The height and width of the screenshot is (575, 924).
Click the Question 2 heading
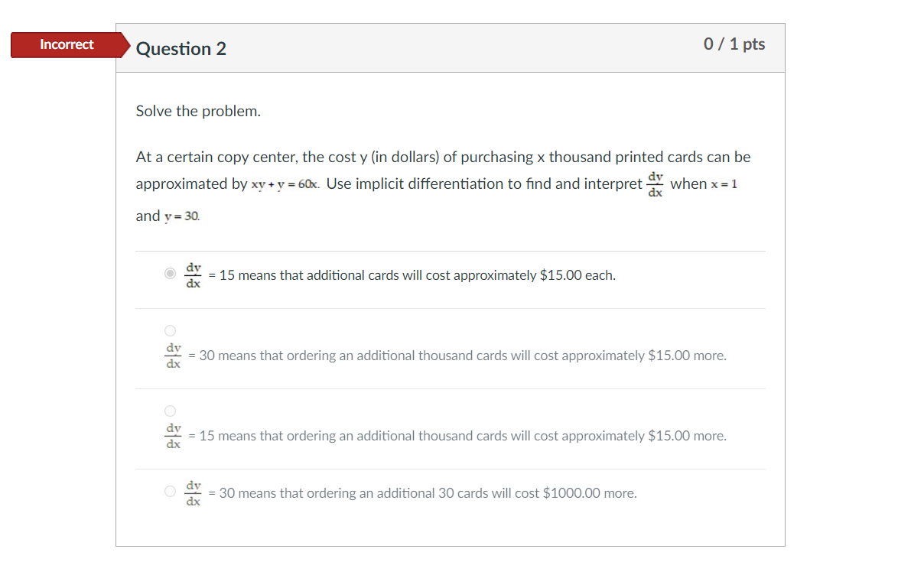click(x=181, y=49)
